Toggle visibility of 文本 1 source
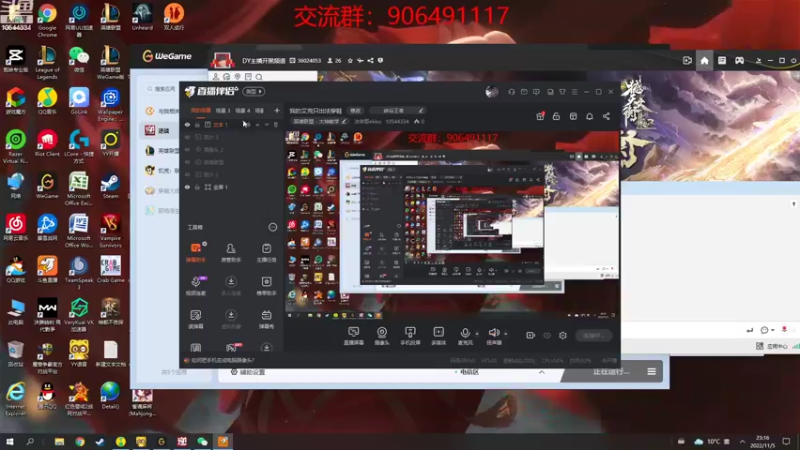The width and height of the screenshot is (800, 450). click(x=187, y=124)
